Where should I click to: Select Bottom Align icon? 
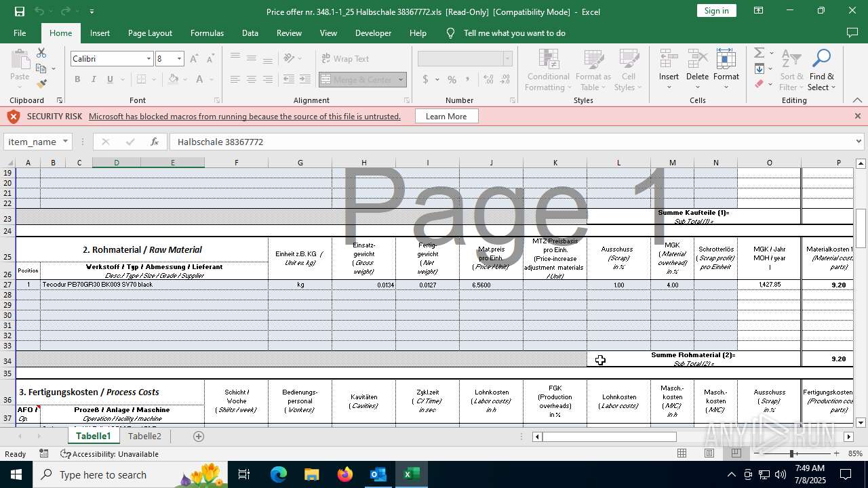(268, 59)
